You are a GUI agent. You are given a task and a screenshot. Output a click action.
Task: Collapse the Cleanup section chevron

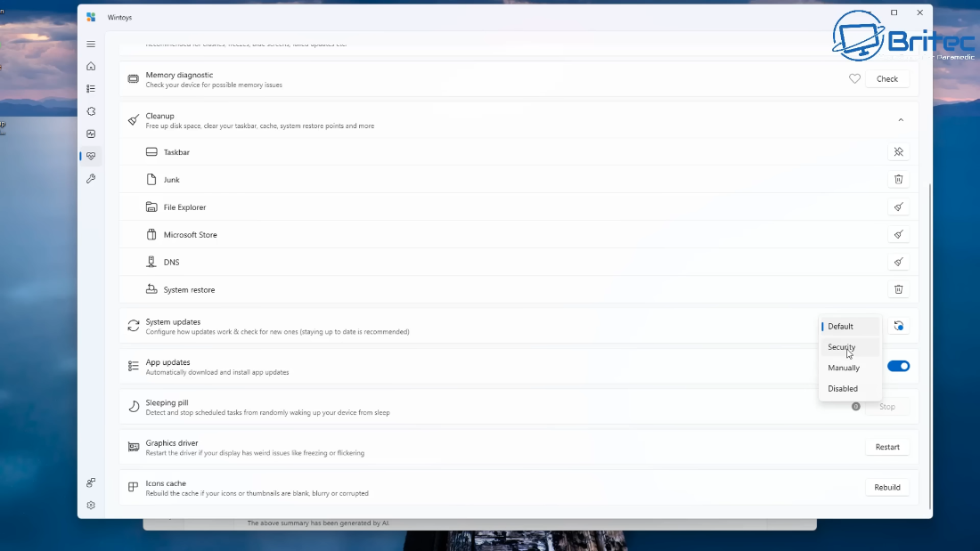click(x=901, y=120)
